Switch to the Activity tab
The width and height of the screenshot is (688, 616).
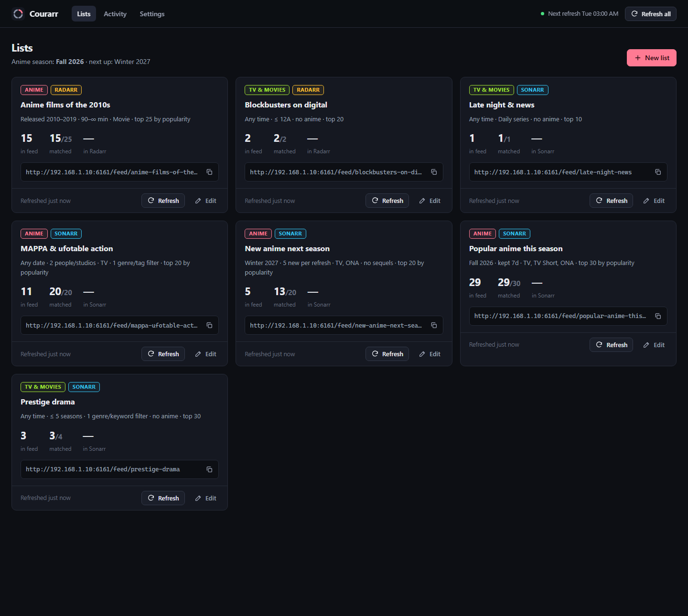tap(115, 14)
